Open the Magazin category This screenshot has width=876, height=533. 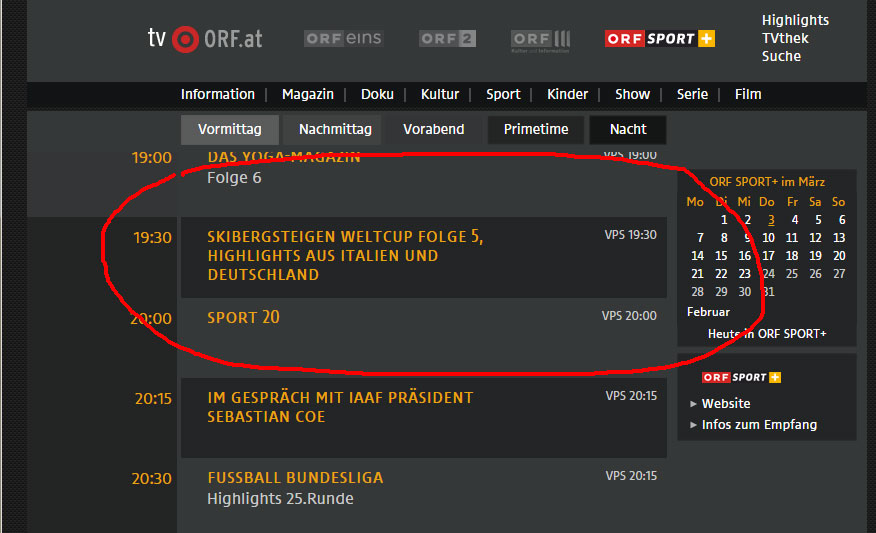point(308,94)
